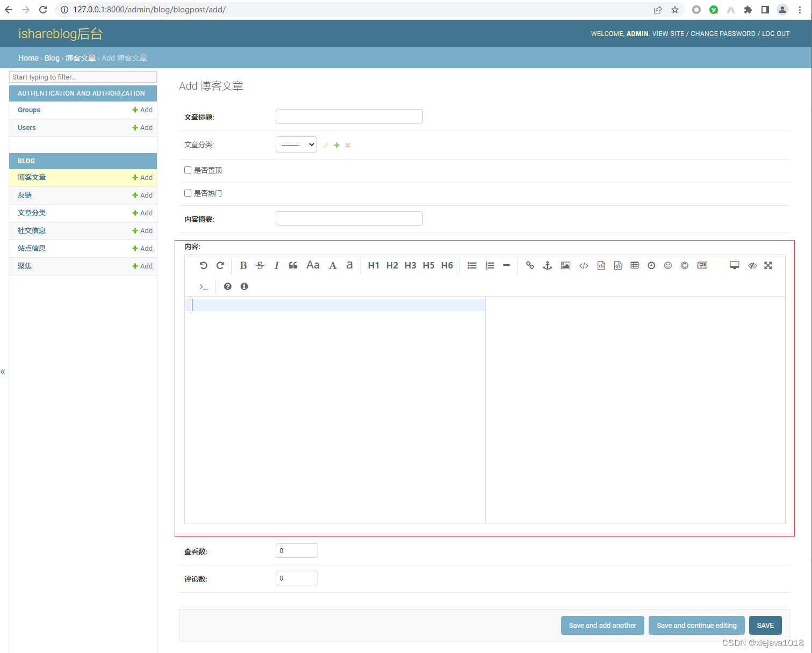Insert an H3 heading
This screenshot has width=812, height=653.
tap(411, 265)
